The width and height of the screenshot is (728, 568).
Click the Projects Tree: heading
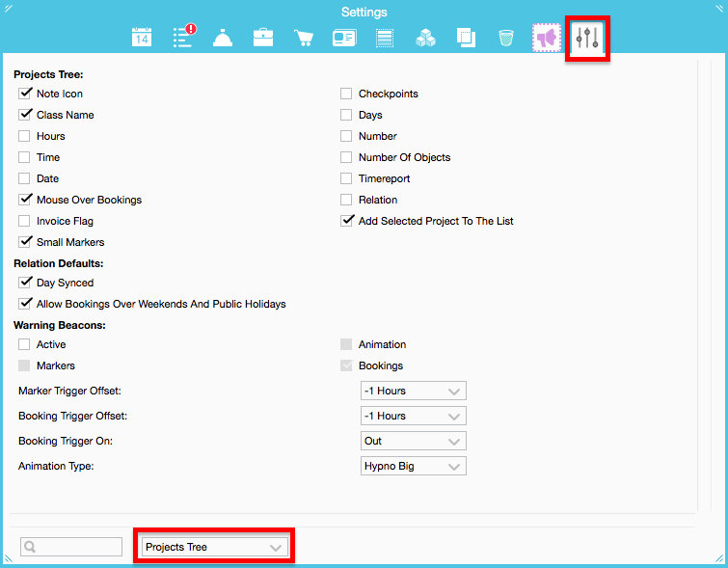pos(48,74)
